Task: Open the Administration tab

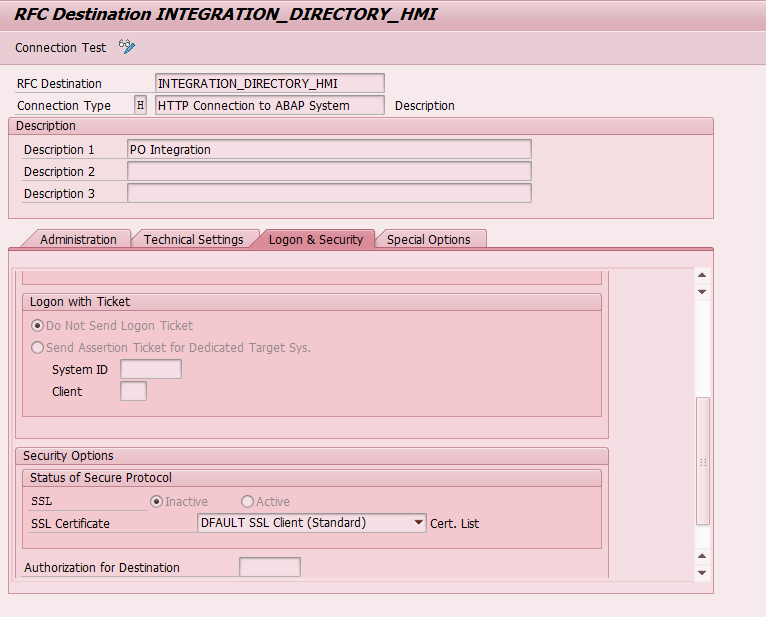Action: coord(78,239)
